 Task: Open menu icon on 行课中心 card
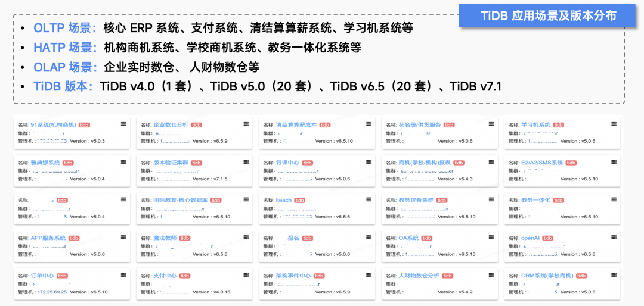pyautogui.click(x=369, y=161)
